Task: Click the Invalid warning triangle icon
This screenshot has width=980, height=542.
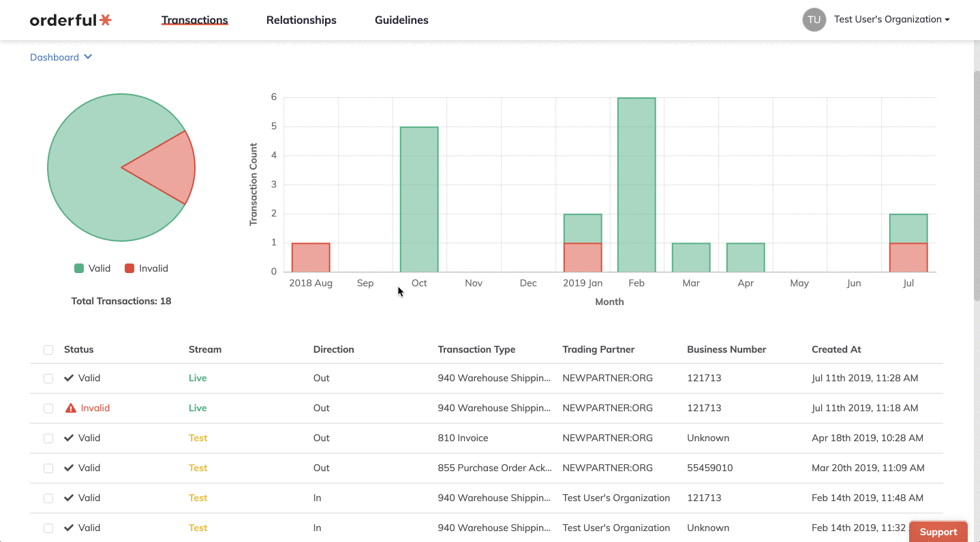Action: (x=71, y=408)
